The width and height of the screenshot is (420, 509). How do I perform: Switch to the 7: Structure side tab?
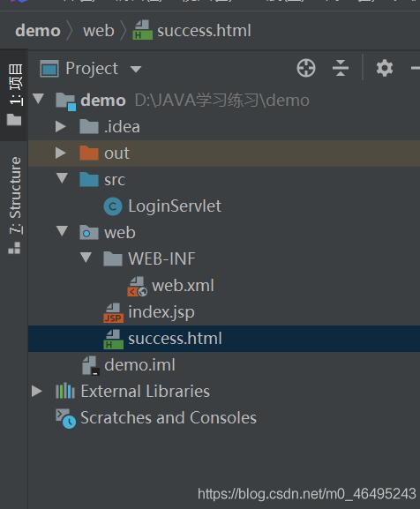pos(14,206)
